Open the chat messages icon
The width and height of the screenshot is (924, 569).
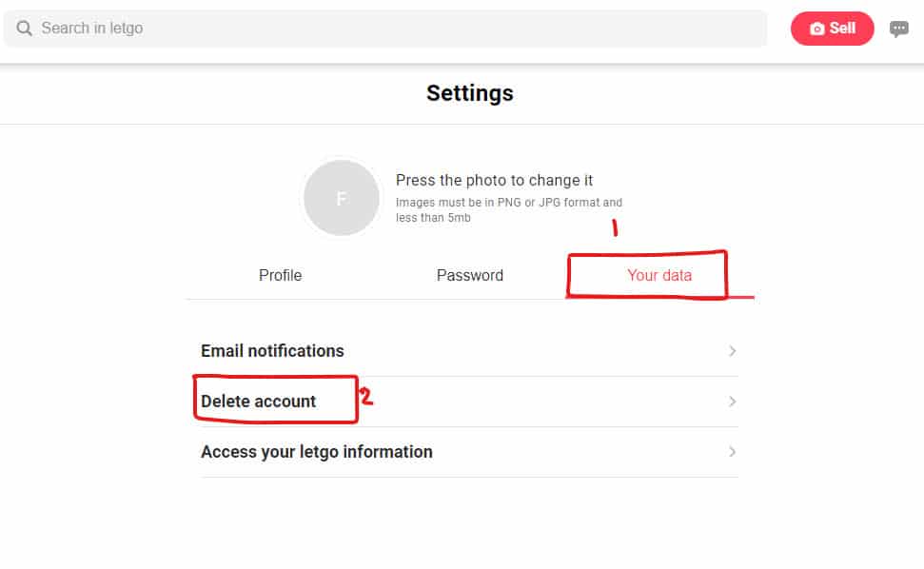(x=898, y=29)
